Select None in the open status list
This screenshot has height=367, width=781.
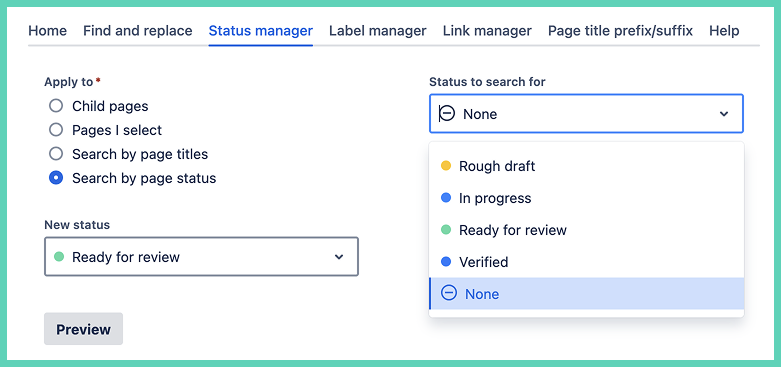pos(586,293)
